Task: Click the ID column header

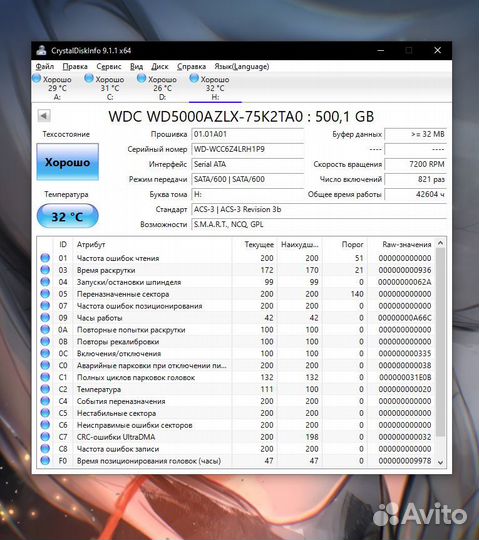Action: 63,245
